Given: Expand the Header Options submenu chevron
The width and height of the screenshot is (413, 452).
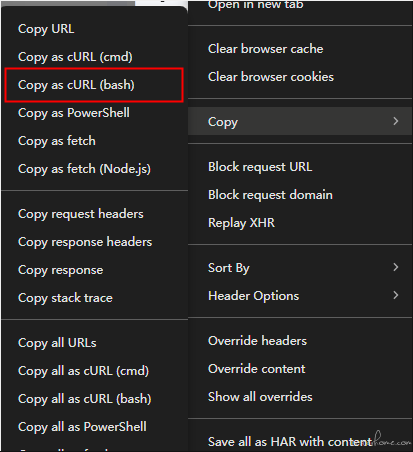Looking at the screenshot, I should point(395,295).
